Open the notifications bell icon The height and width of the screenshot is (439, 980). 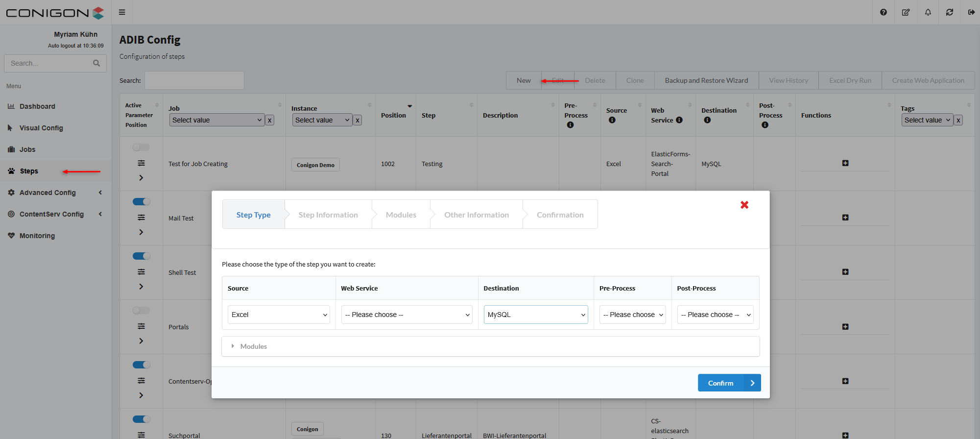(x=928, y=12)
